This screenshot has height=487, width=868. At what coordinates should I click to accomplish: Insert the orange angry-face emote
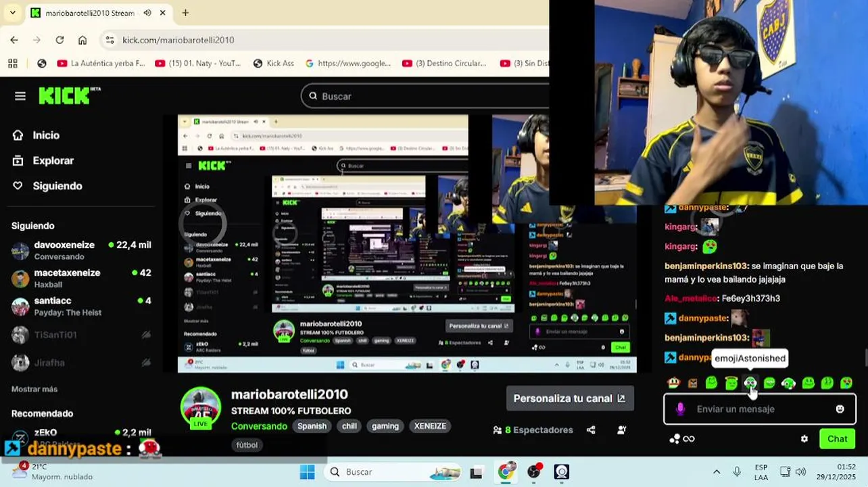click(673, 383)
